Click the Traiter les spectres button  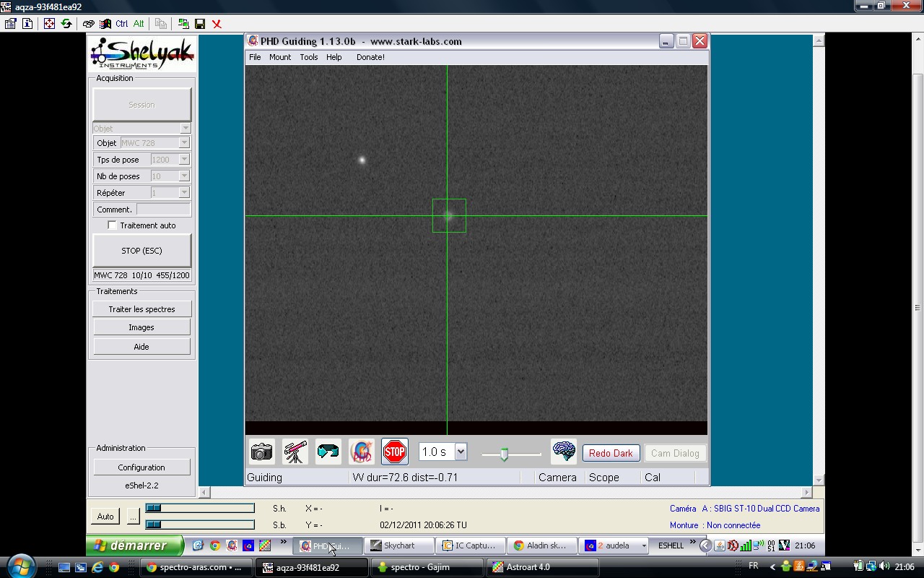[141, 309]
